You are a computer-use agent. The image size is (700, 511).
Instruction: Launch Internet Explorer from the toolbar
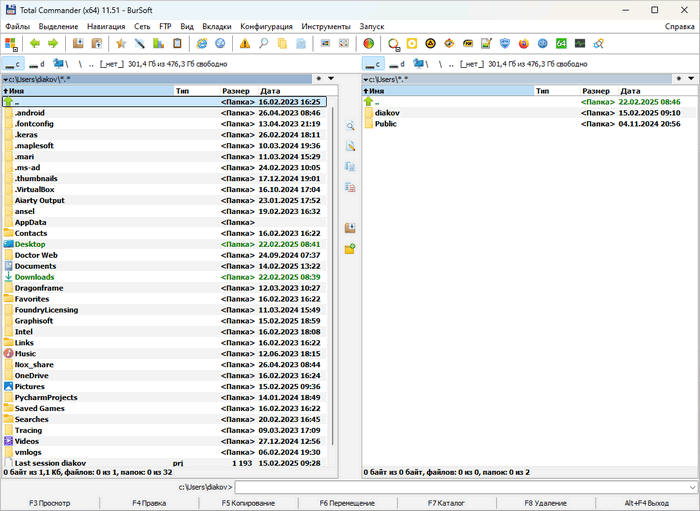pos(202,43)
